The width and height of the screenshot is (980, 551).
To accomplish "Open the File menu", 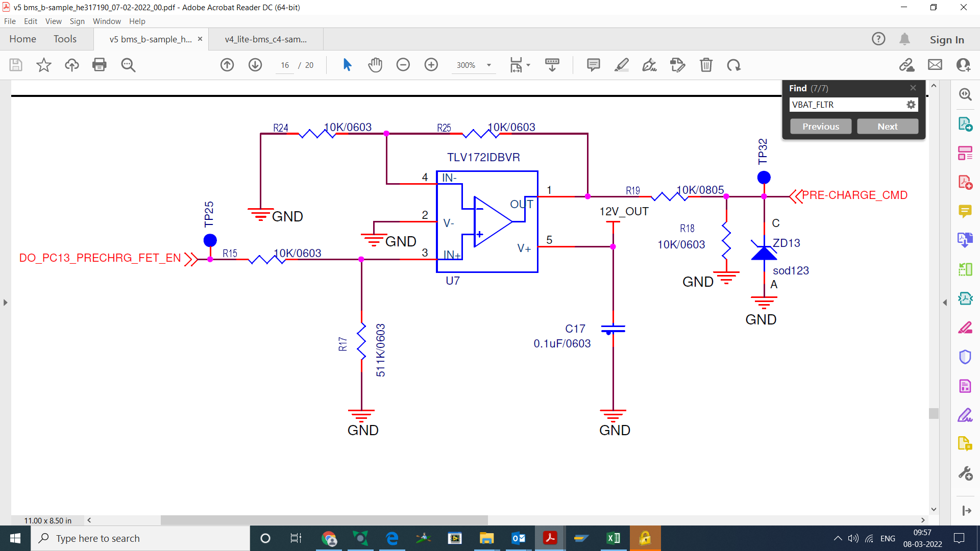I will pyautogui.click(x=10, y=21).
